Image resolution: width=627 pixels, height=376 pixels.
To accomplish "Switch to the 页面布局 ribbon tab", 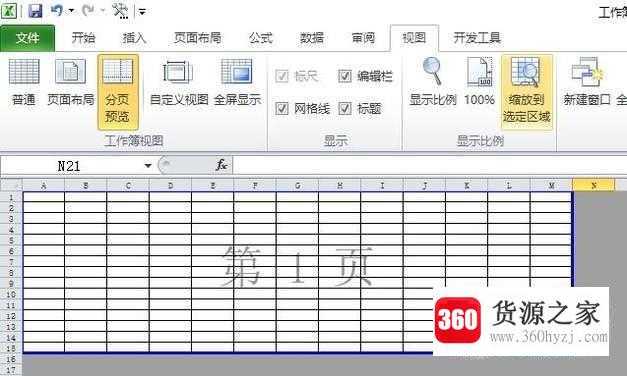I will pyautogui.click(x=198, y=38).
